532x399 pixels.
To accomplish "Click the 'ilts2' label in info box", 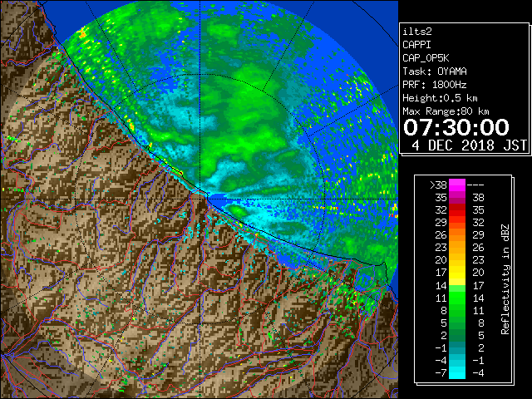I will tap(417, 32).
